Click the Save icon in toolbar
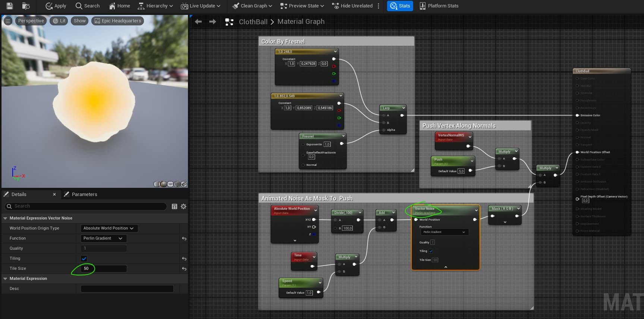This screenshot has width=644, height=319. 10,6
